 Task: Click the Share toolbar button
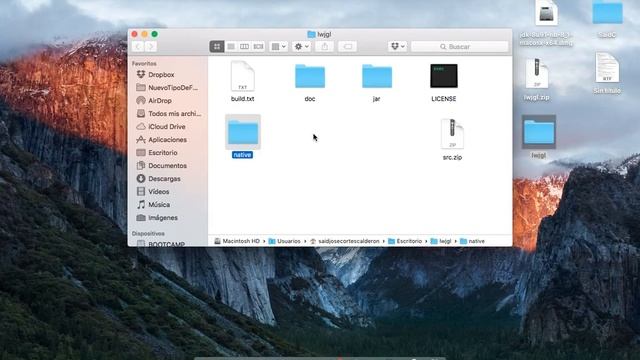pyautogui.click(x=325, y=47)
